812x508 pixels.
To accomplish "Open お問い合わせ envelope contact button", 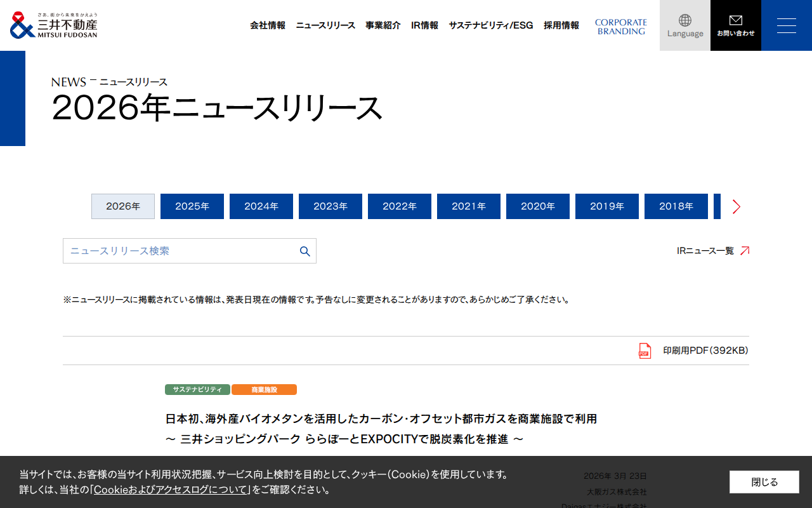I will [x=736, y=25].
